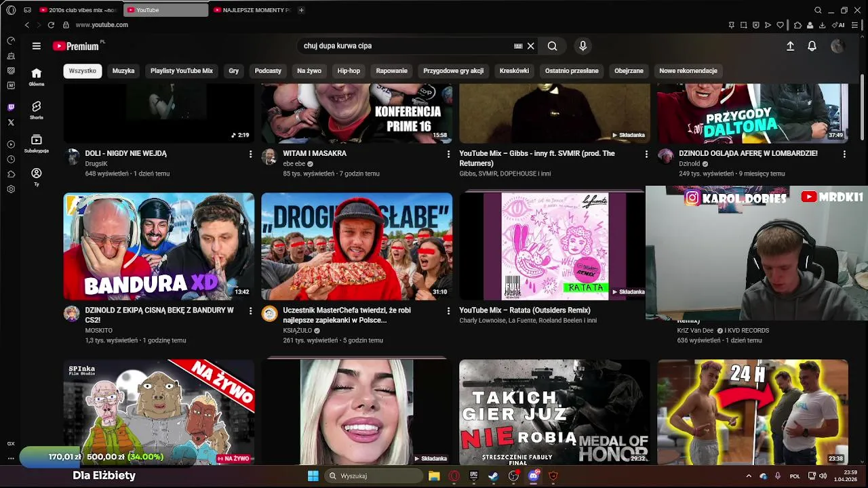This screenshot has height=488, width=868.
Task: Open the account avatar menu
Action: tap(837, 46)
